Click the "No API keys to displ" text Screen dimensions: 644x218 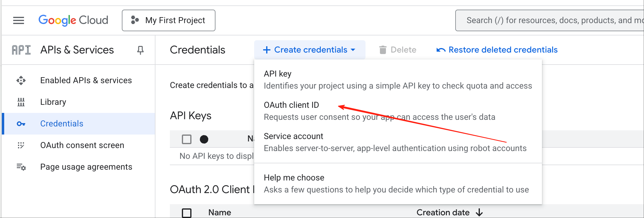point(217,156)
